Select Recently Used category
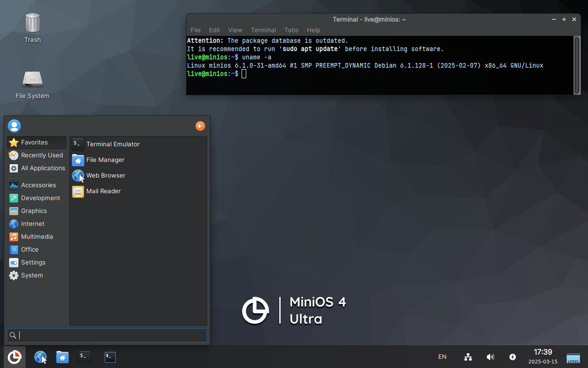 [37, 155]
